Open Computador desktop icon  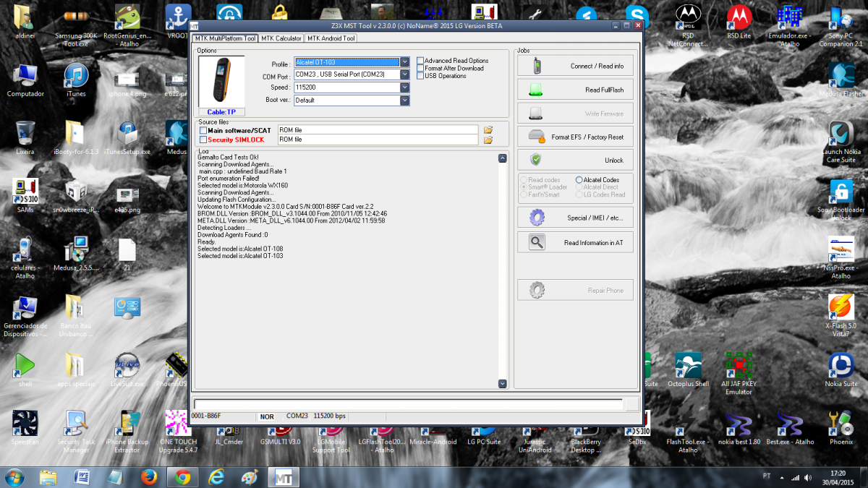pos(25,80)
